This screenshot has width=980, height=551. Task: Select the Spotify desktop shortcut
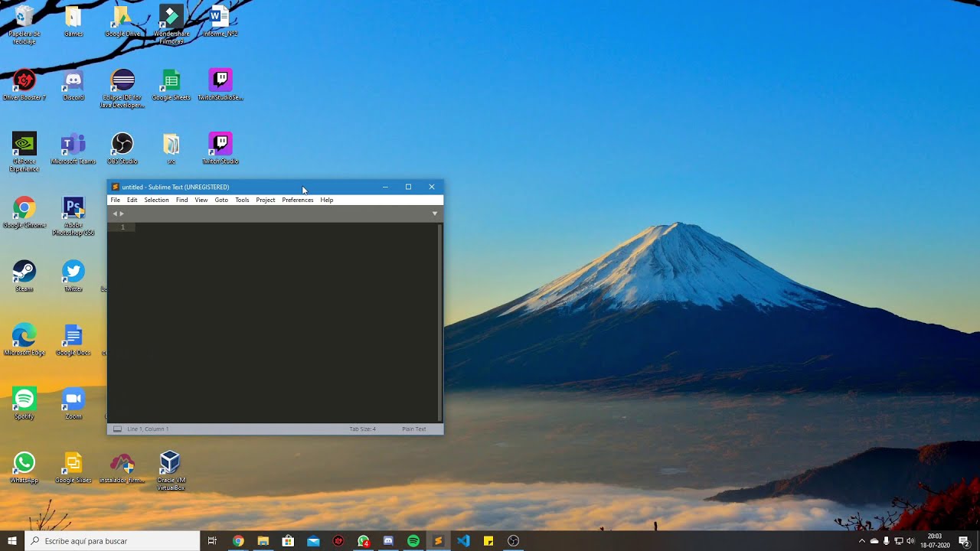(24, 403)
